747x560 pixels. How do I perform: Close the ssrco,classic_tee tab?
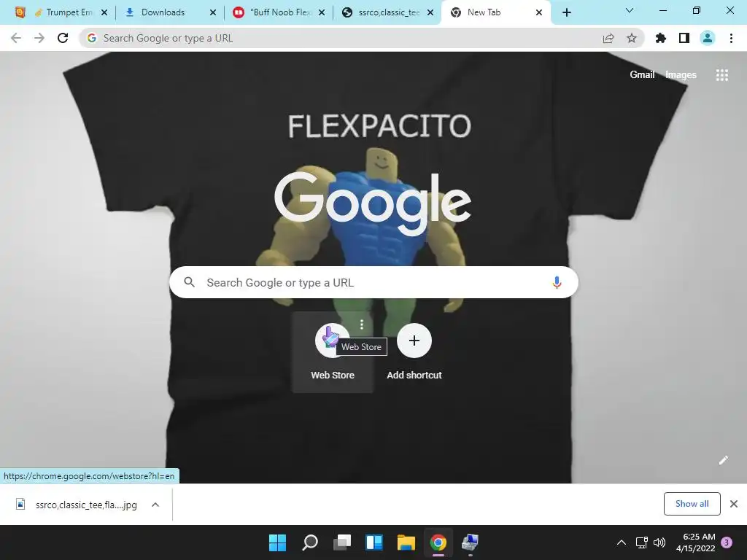click(x=430, y=12)
